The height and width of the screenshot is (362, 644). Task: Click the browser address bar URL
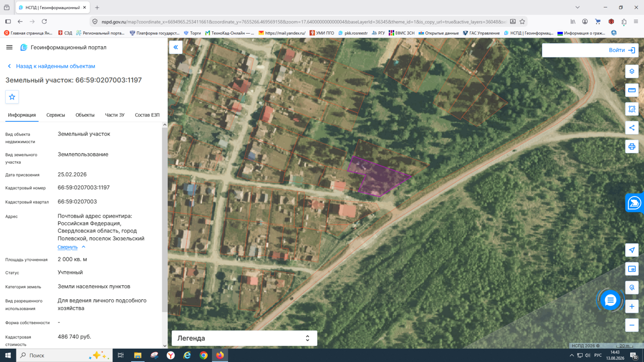tap(303, 22)
